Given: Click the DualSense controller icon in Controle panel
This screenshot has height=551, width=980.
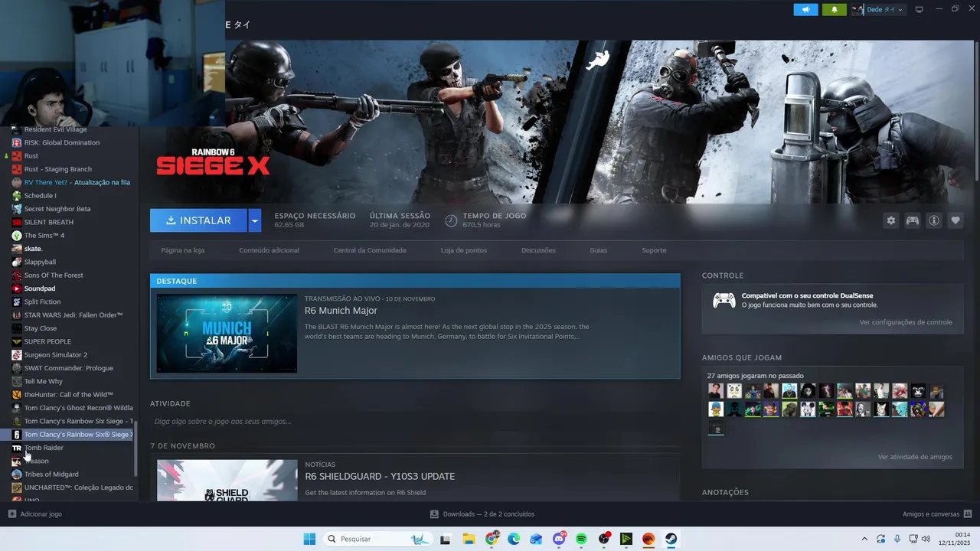Looking at the screenshot, I should pyautogui.click(x=724, y=300).
